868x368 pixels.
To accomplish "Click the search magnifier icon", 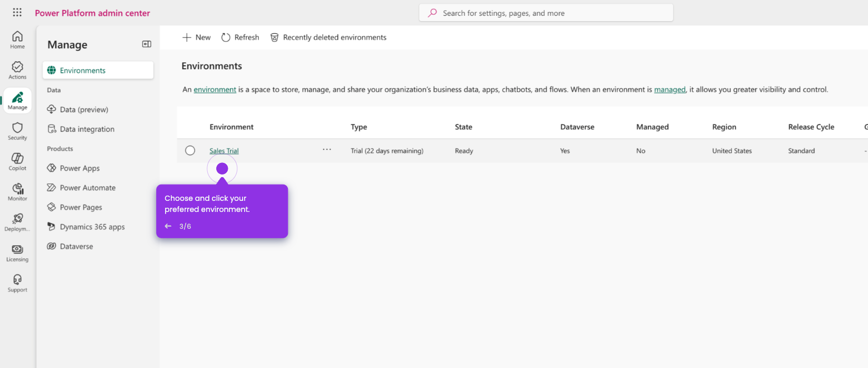I will [x=432, y=13].
